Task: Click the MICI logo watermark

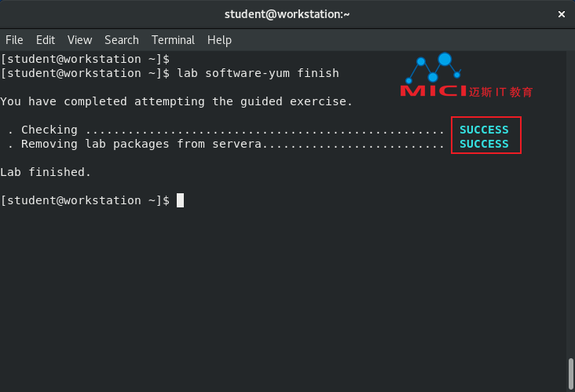Action: point(433,90)
